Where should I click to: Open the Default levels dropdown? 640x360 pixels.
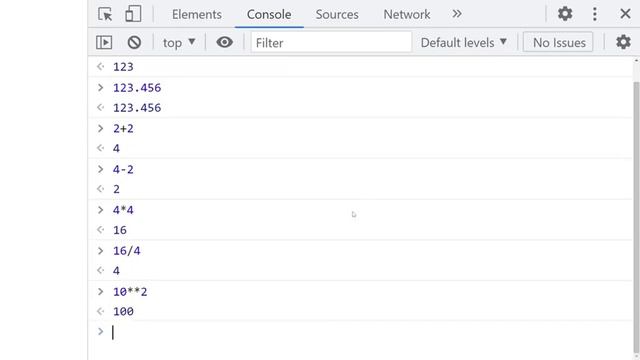[464, 42]
